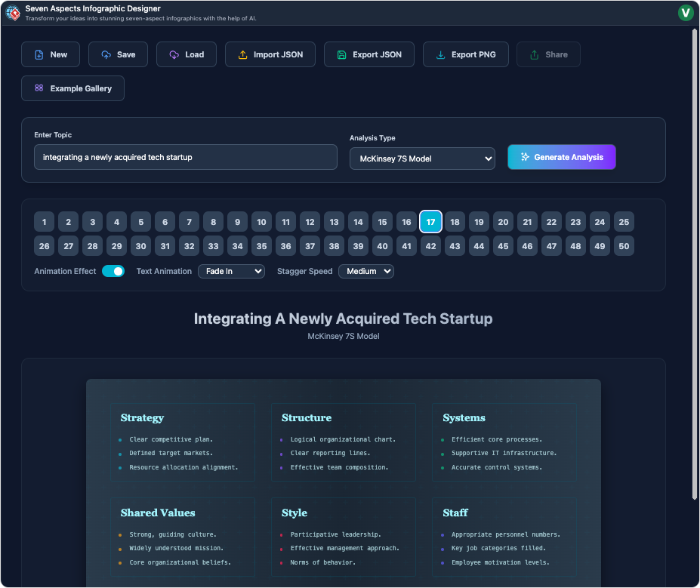The height and width of the screenshot is (588, 700).
Task: Open the Example Gallery grid icon
Action: [x=39, y=88]
